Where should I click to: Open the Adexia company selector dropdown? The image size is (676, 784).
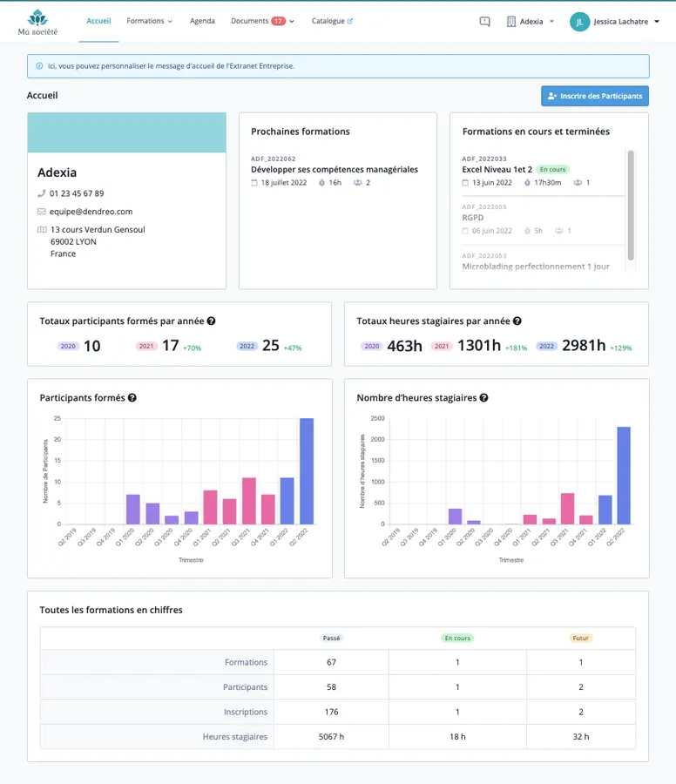[x=531, y=22]
